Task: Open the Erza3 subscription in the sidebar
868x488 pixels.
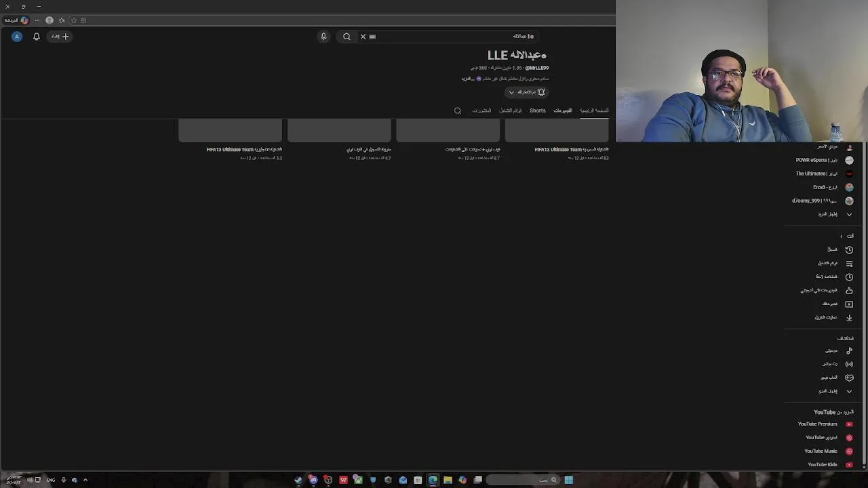Action: coord(824,187)
